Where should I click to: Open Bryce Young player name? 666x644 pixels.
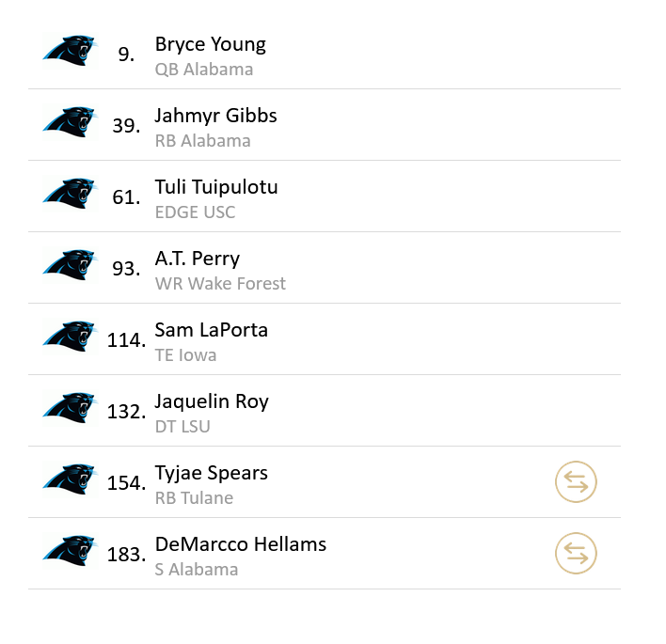[x=210, y=44]
